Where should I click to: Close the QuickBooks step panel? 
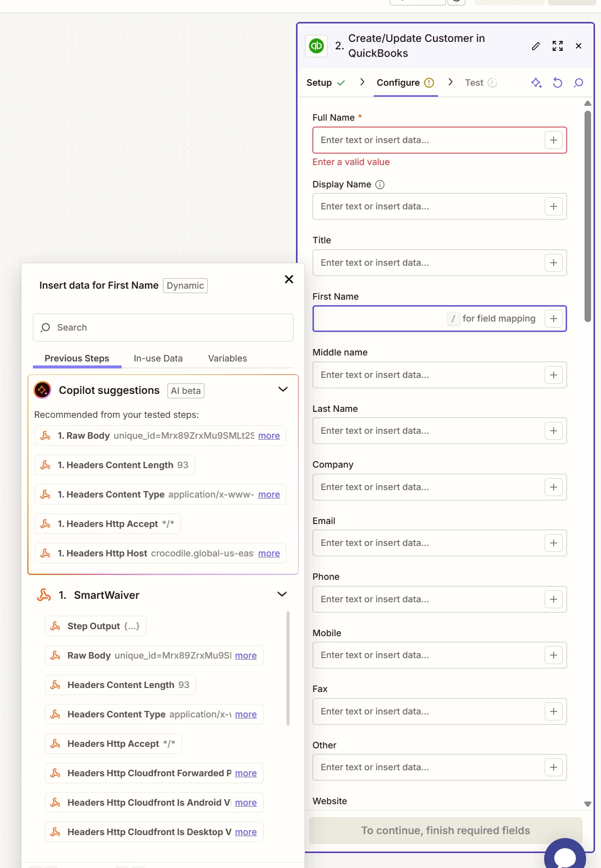(579, 46)
